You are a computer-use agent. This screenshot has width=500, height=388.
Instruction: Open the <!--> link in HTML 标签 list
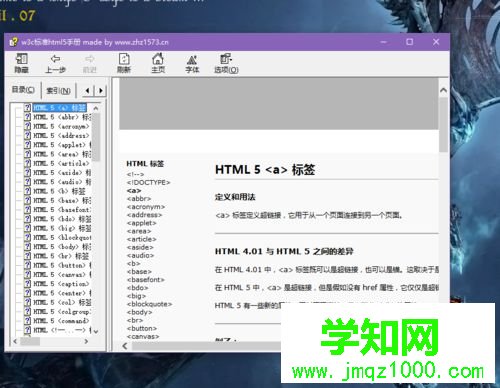(x=135, y=174)
